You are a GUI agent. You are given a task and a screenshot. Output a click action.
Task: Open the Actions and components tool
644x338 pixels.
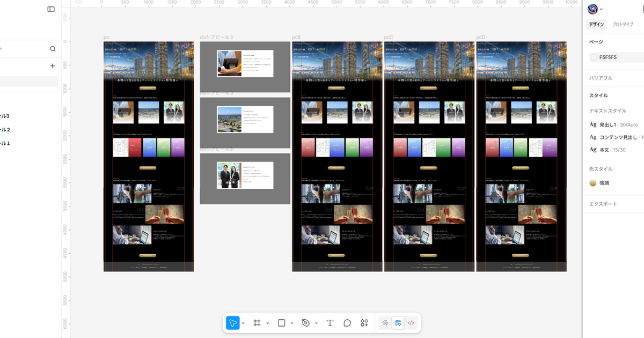[x=364, y=323]
